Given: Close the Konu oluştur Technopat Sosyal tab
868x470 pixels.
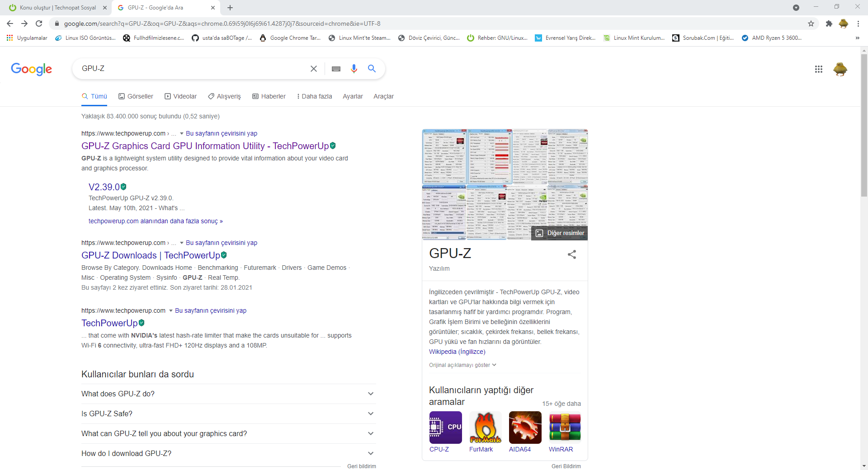Looking at the screenshot, I should pos(105,8).
